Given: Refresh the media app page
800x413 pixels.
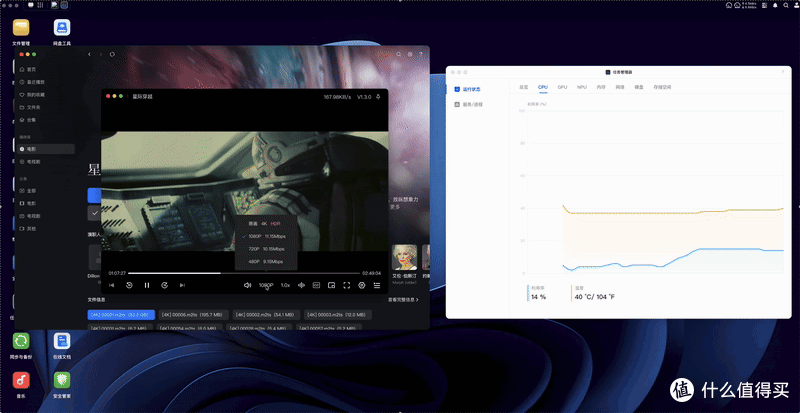Looking at the screenshot, I should (112, 54).
